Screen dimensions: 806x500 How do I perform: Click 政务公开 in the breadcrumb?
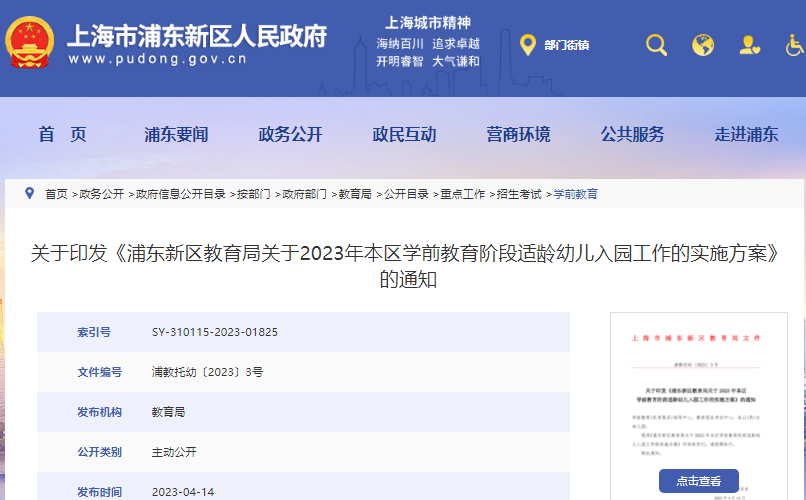101,194
